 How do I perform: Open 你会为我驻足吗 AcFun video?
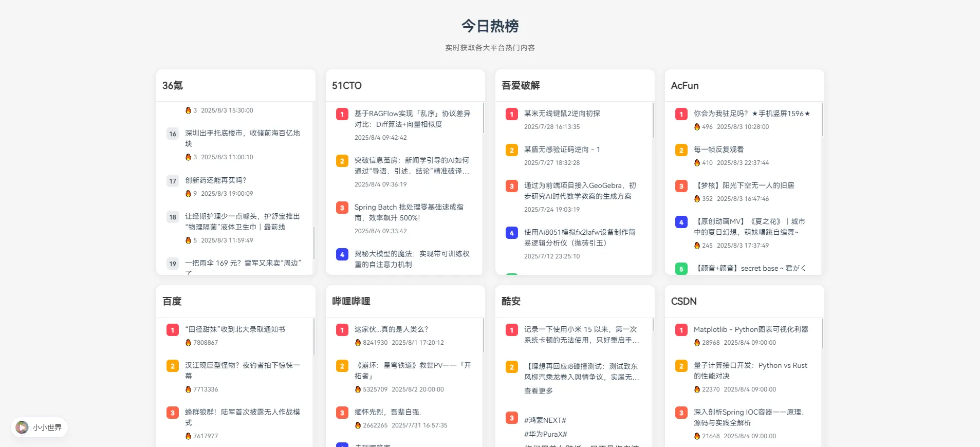tap(752, 114)
